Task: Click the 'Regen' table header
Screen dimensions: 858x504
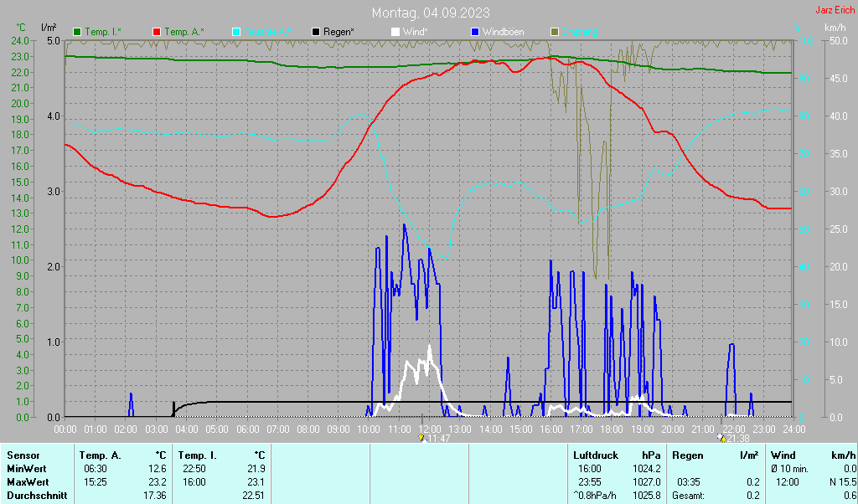Action: coord(687,455)
